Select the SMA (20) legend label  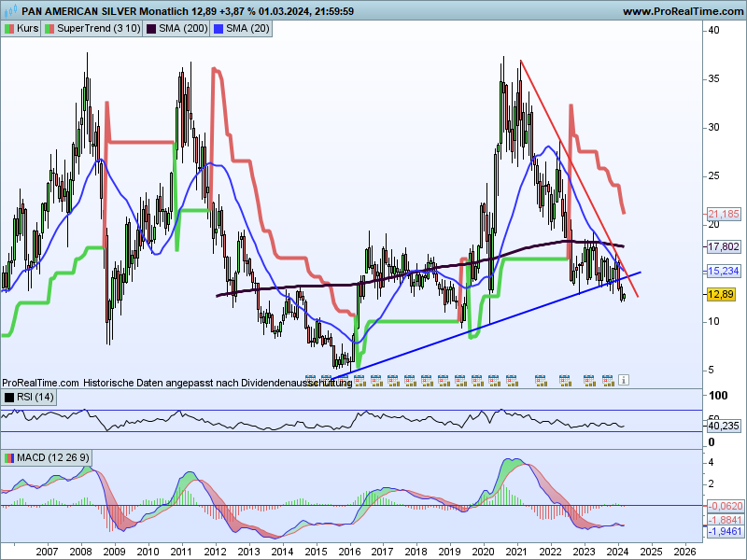pyautogui.click(x=247, y=29)
